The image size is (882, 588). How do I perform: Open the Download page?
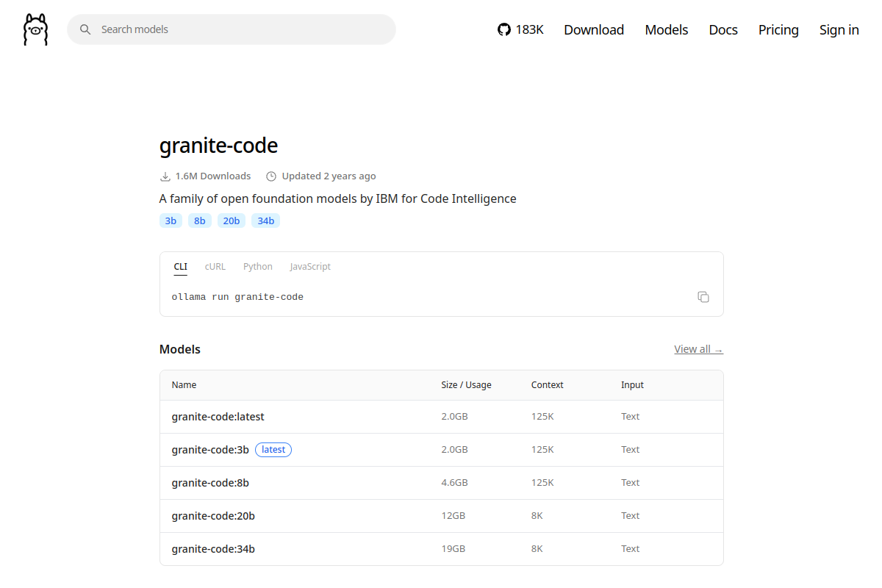pos(594,29)
